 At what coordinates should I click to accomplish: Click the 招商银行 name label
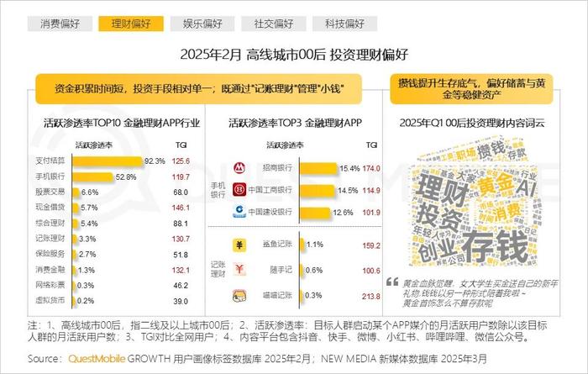[277, 168]
